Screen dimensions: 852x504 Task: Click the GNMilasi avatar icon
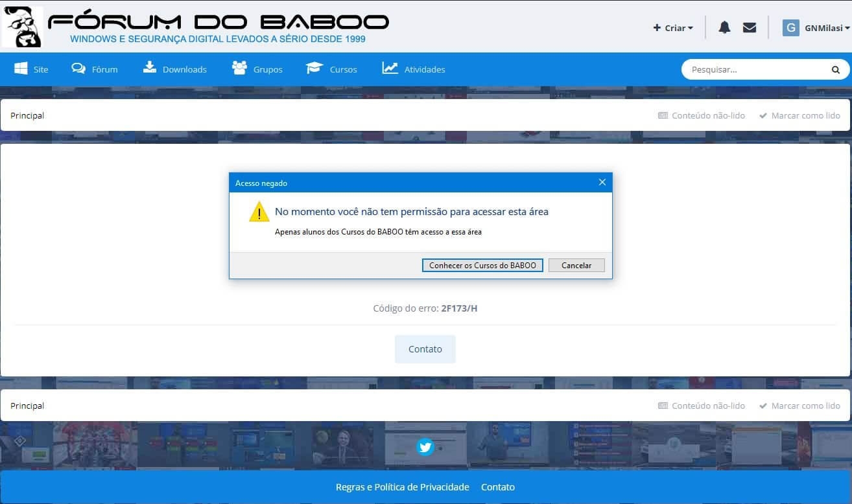point(790,28)
